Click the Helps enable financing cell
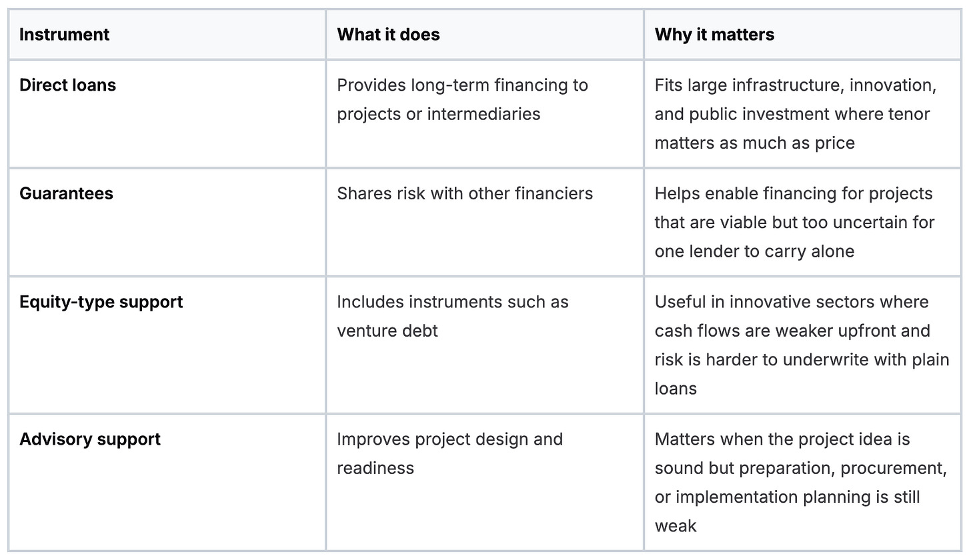Viewport: 971px width, 560px height. [x=802, y=222]
